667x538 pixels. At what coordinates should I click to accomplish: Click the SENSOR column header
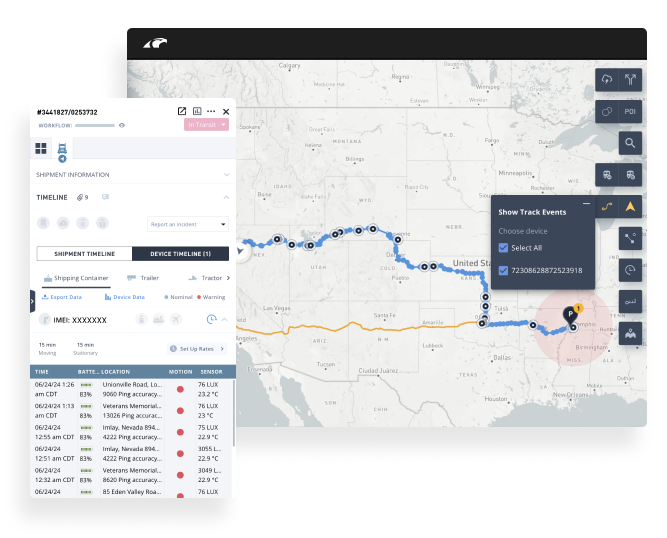[x=211, y=372]
